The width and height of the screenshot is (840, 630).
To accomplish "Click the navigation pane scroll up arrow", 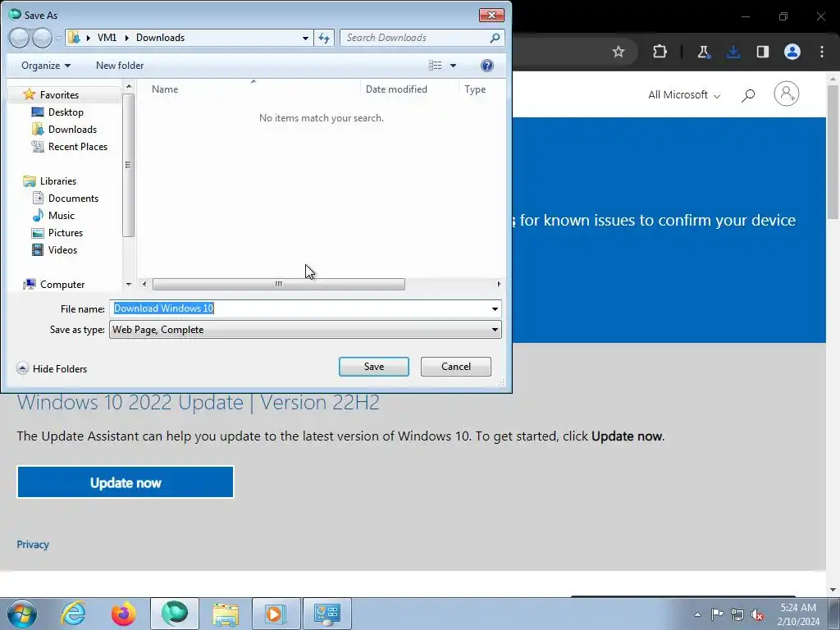I will 129,86.
